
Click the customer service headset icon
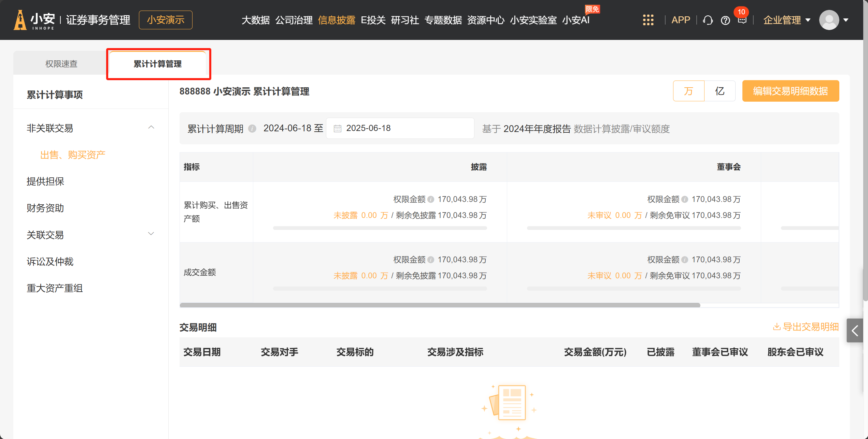pos(708,20)
